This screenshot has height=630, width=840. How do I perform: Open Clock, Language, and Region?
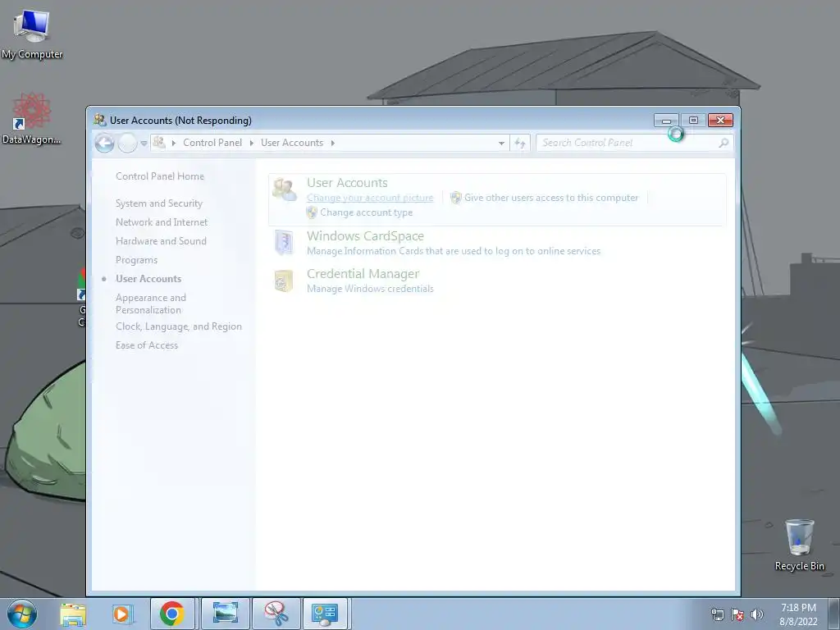pyautogui.click(x=178, y=326)
